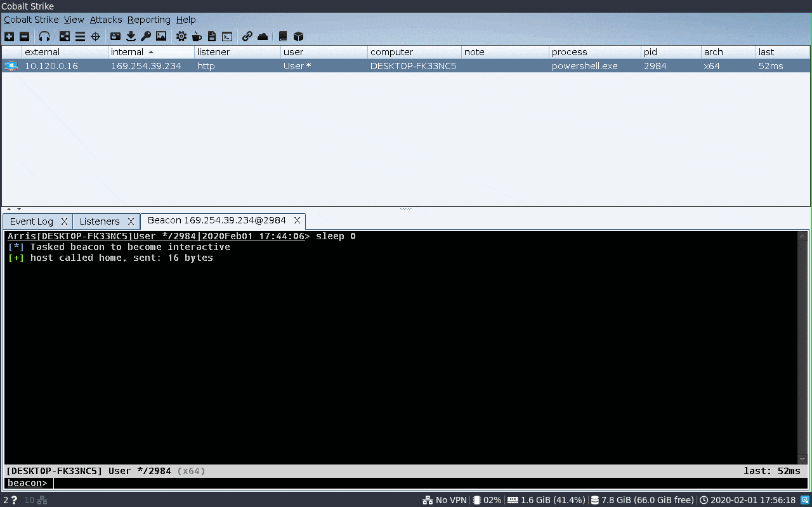The width and height of the screenshot is (812, 507).
Task: Open the pivot graph view
Action: tap(64, 36)
